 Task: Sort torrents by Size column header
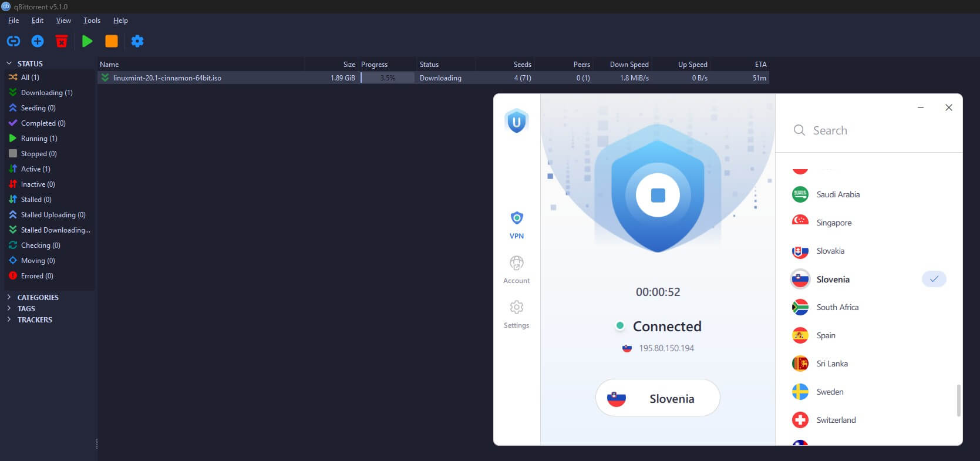click(331, 65)
